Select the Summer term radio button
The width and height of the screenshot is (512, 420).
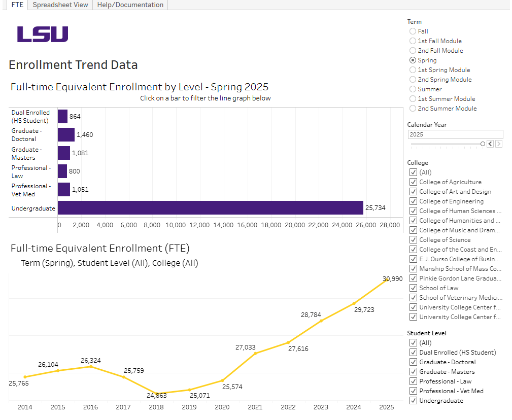click(413, 89)
